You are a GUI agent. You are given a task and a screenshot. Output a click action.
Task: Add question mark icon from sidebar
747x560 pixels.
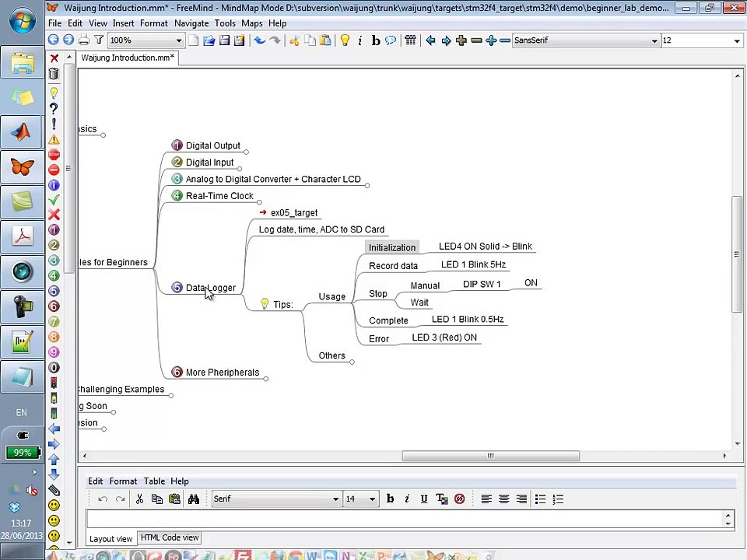coord(54,109)
